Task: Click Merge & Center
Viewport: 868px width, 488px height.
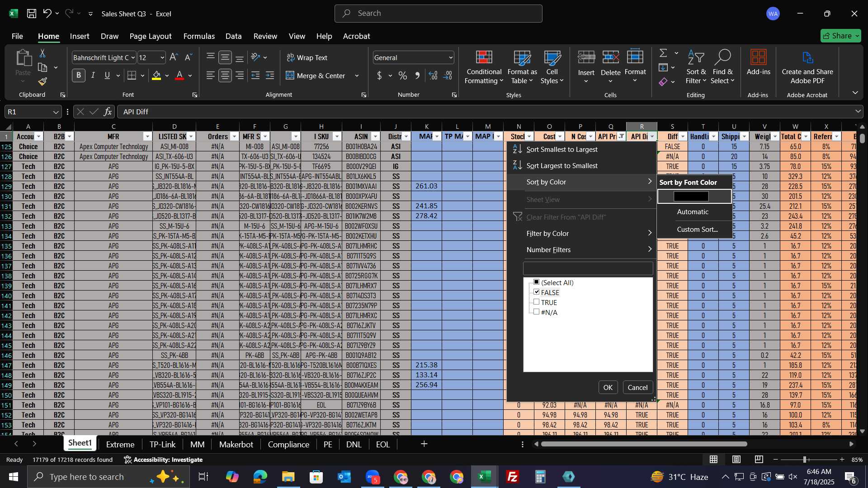Action: click(x=316, y=75)
